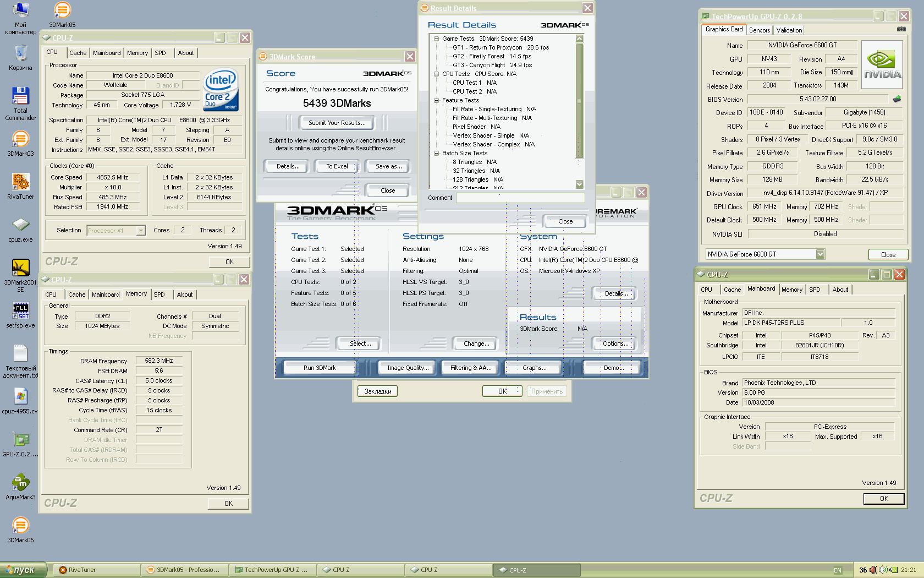924x578 pixels.
Task: Switch to the Sensors tab in GPU-Z
Action: (760, 30)
